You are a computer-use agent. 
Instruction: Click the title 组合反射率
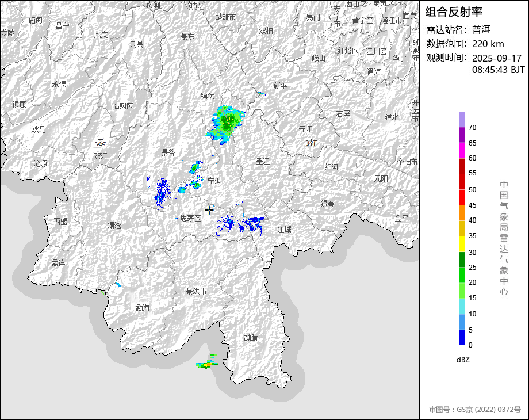click(454, 12)
